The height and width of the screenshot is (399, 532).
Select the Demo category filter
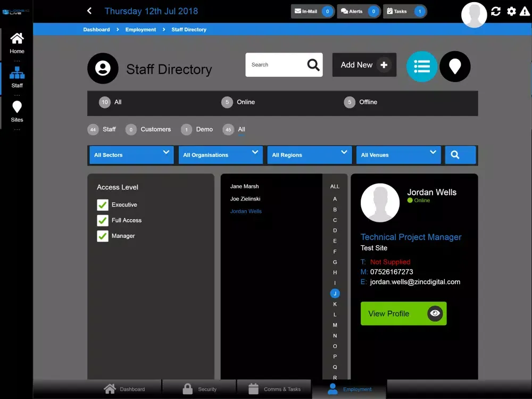tap(197, 129)
